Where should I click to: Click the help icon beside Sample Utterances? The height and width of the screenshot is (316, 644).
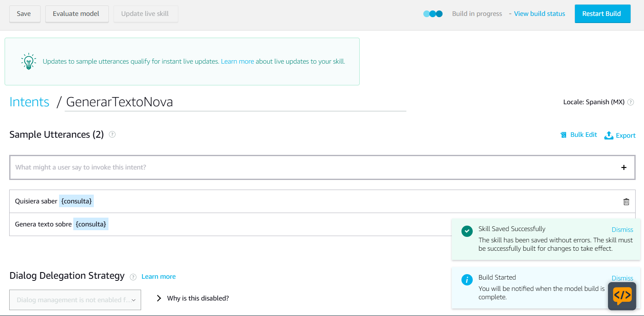click(112, 134)
